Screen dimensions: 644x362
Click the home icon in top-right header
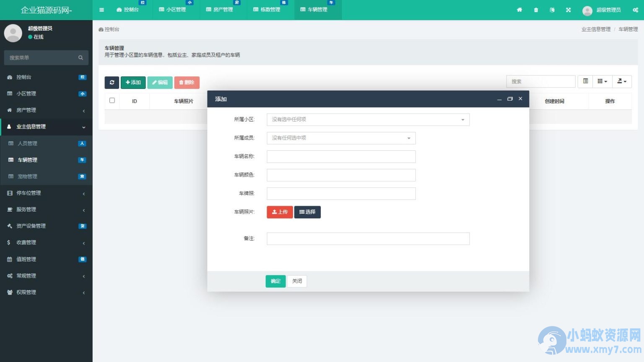pyautogui.click(x=519, y=10)
